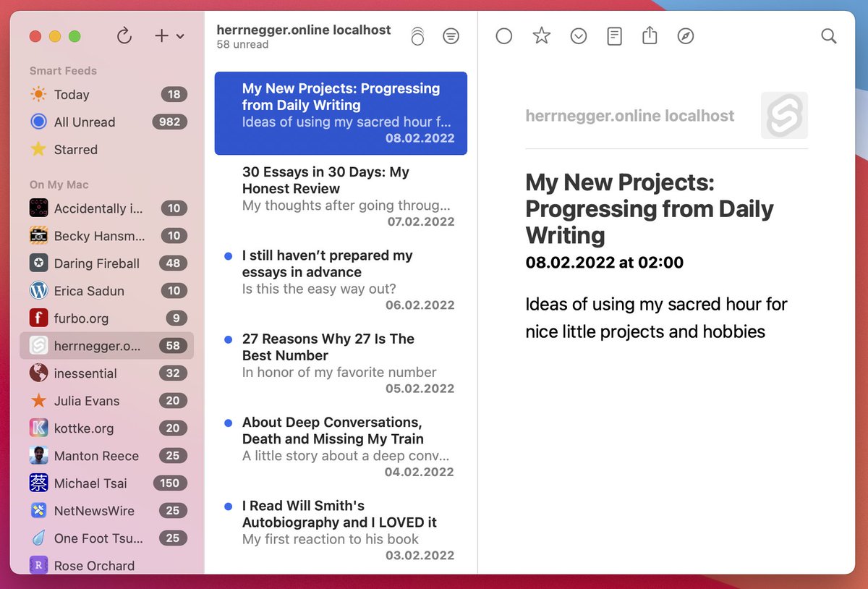Open article I Read Will Smith's Autobiography
Image resolution: width=868 pixels, height=589 pixels.
point(341,530)
